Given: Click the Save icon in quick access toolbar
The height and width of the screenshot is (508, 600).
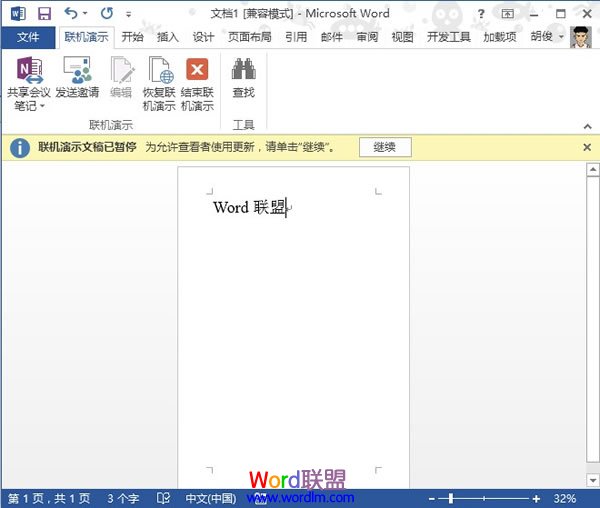Looking at the screenshot, I should pyautogui.click(x=44, y=13).
